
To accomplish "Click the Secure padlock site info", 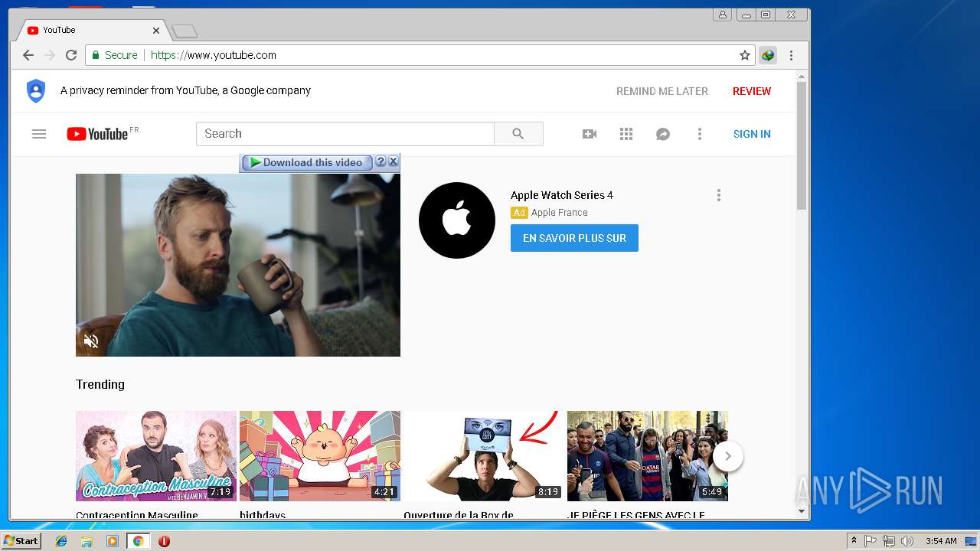I will pos(115,55).
